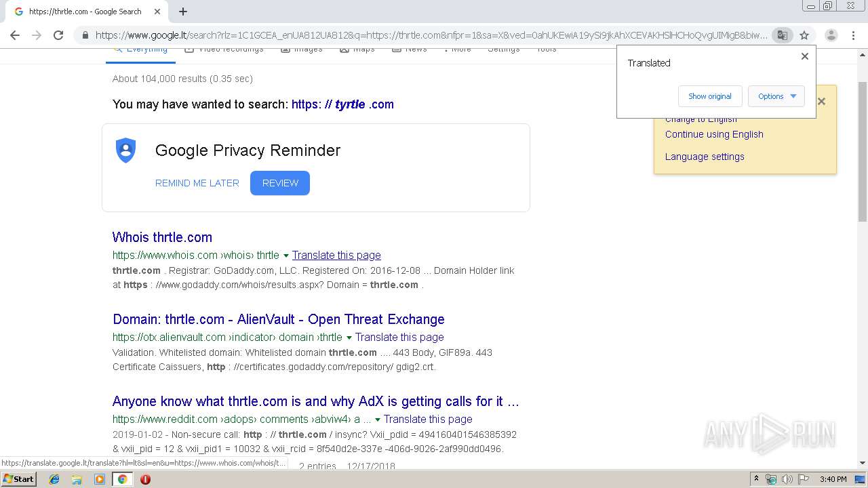The height and width of the screenshot is (488, 868).
Task: Search the suggested https://tyrtle.com
Action: click(x=342, y=104)
